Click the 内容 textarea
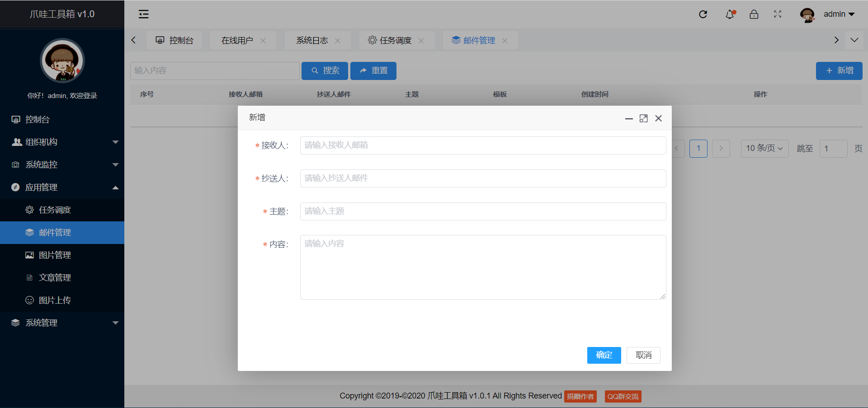 [x=483, y=267]
